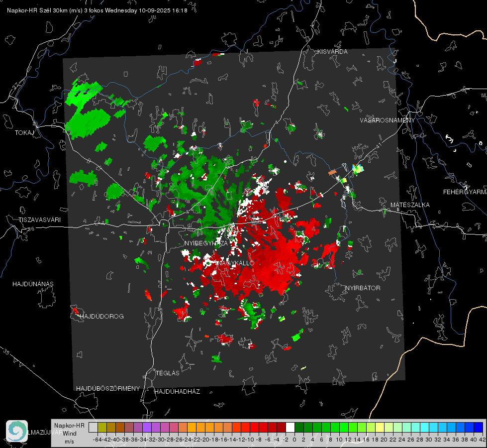Select the TISZAVASVÁRI city label
487x448 pixels.
(39, 220)
